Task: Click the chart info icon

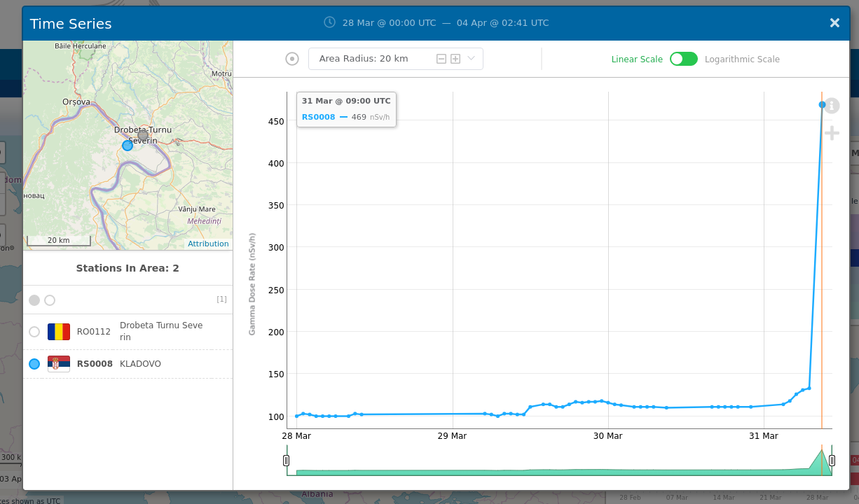Action: coord(832,106)
